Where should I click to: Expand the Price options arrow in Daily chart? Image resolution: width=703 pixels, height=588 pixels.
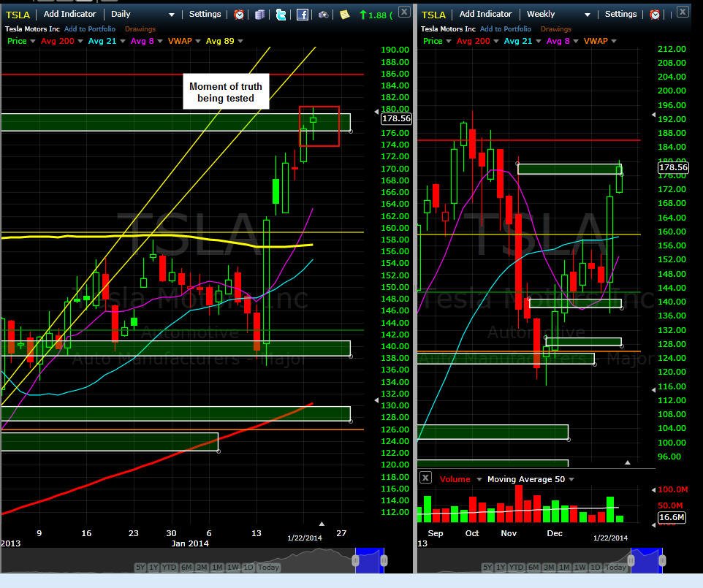33,41
